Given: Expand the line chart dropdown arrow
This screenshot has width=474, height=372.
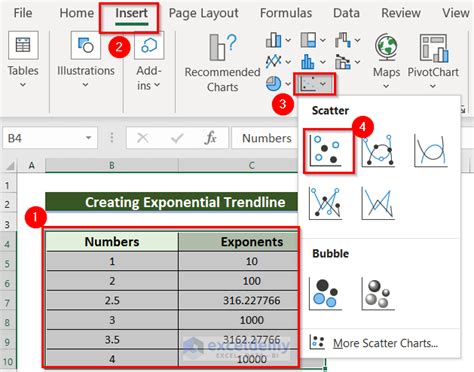Looking at the screenshot, I should (x=288, y=62).
